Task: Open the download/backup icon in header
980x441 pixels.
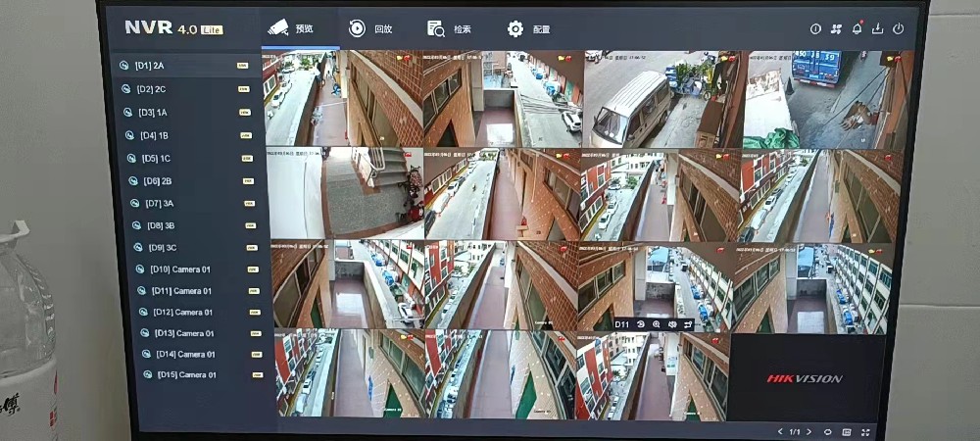Action: click(x=877, y=29)
